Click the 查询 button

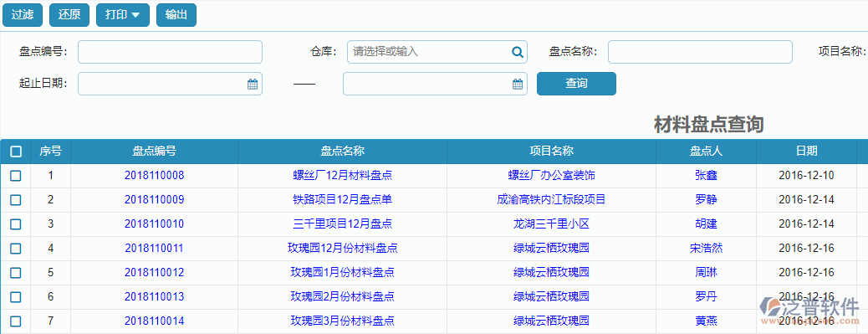576,84
